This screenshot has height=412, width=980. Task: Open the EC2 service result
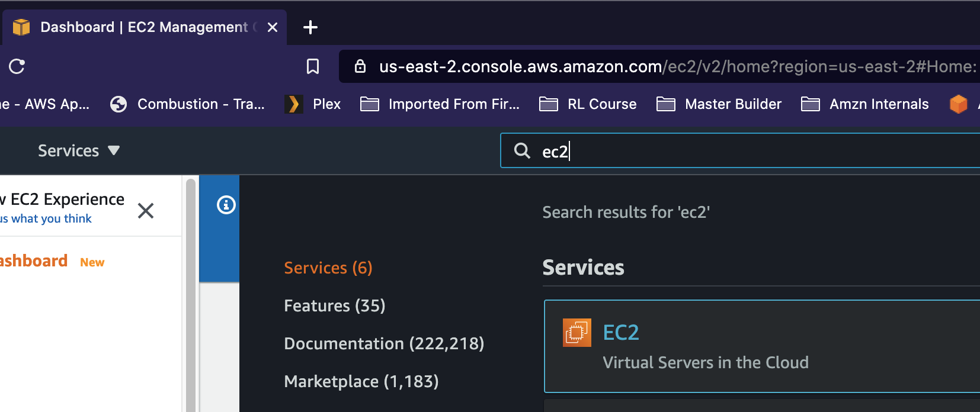click(x=762, y=346)
